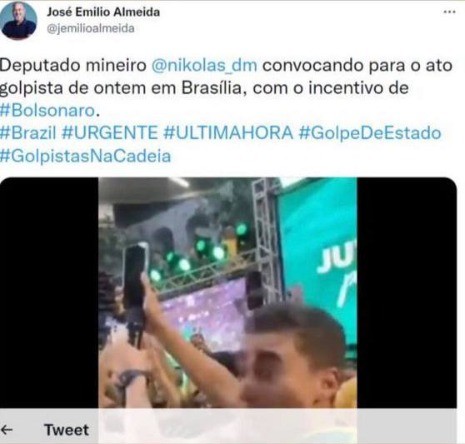Open the #ULTIMAHORA hashtag
465x444 pixels.
228,133
